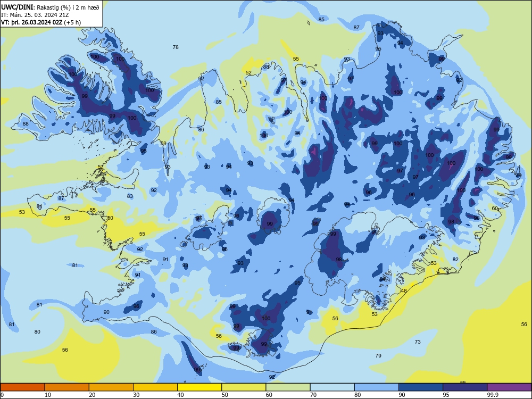Click the humidity value 78 on the map
This screenshot has height=399, width=532.
point(176,47)
